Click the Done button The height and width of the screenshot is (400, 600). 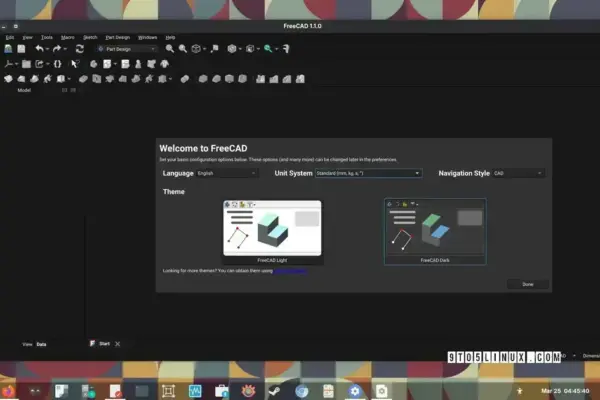pos(528,284)
